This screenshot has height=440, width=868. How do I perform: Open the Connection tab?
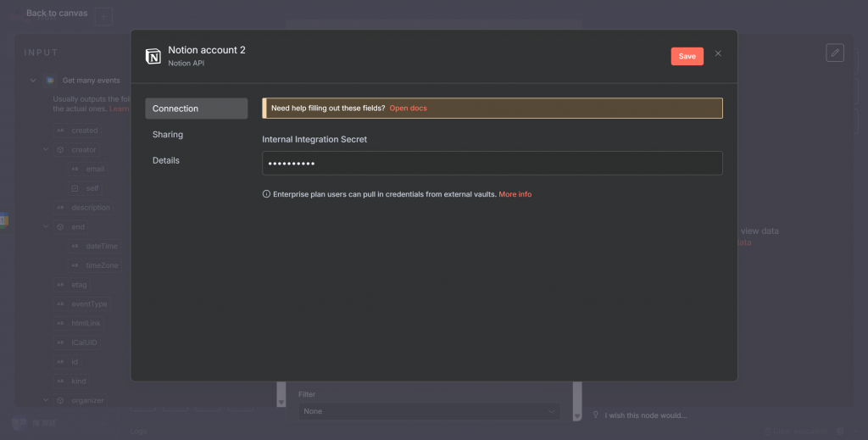tap(196, 109)
